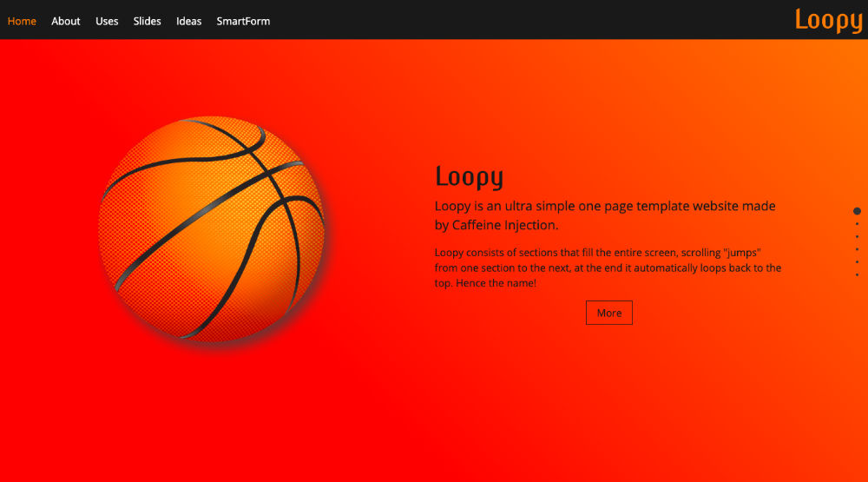This screenshot has width=868, height=482.
Task: Select the second section dot on right side
Action: pos(857,224)
